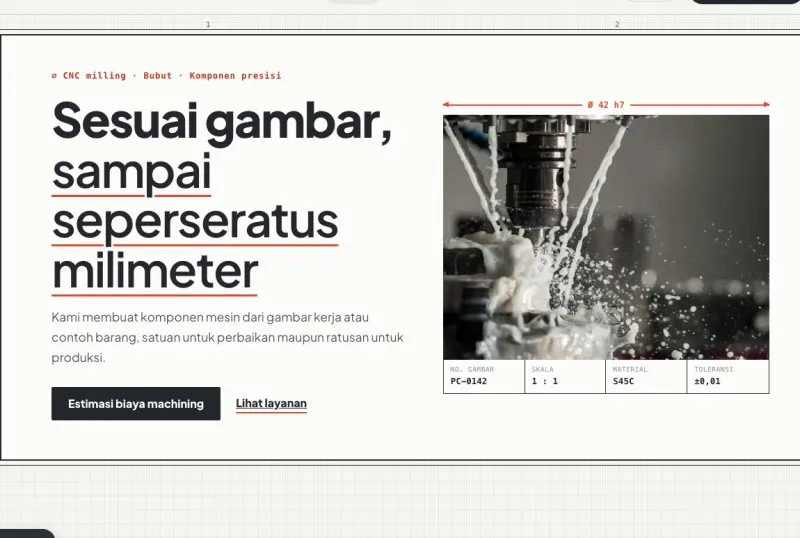Click the 'SKALA' label
The width and height of the screenshot is (800, 538).
tap(542, 369)
